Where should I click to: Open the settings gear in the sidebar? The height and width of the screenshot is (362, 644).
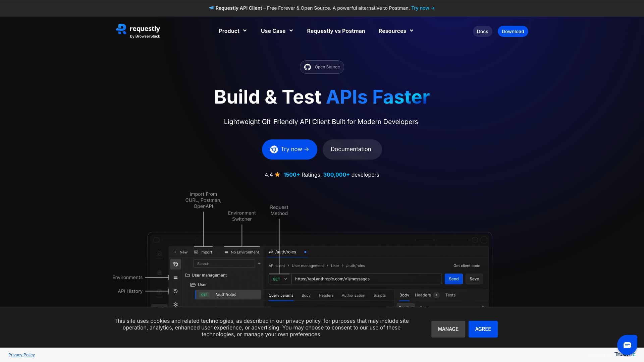coord(175,304)
